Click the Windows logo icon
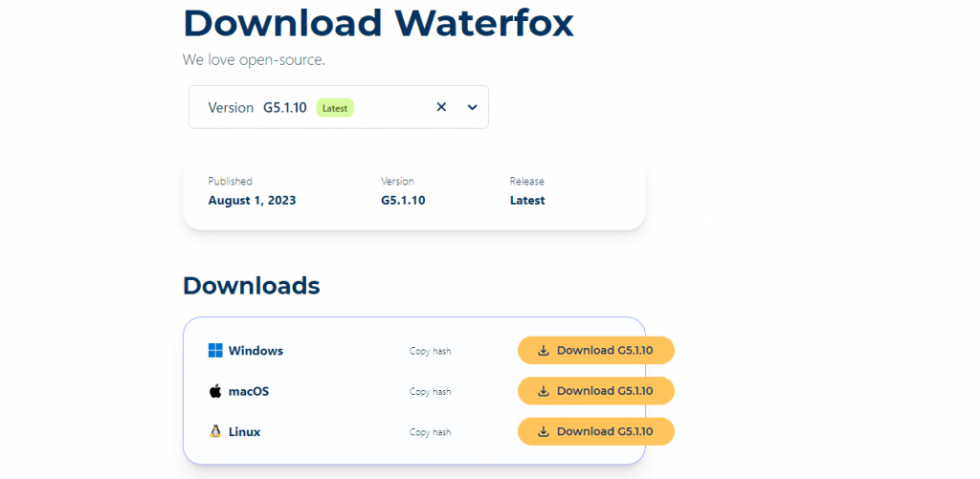This screenshot has height=479, width=980. click(215, 351)
